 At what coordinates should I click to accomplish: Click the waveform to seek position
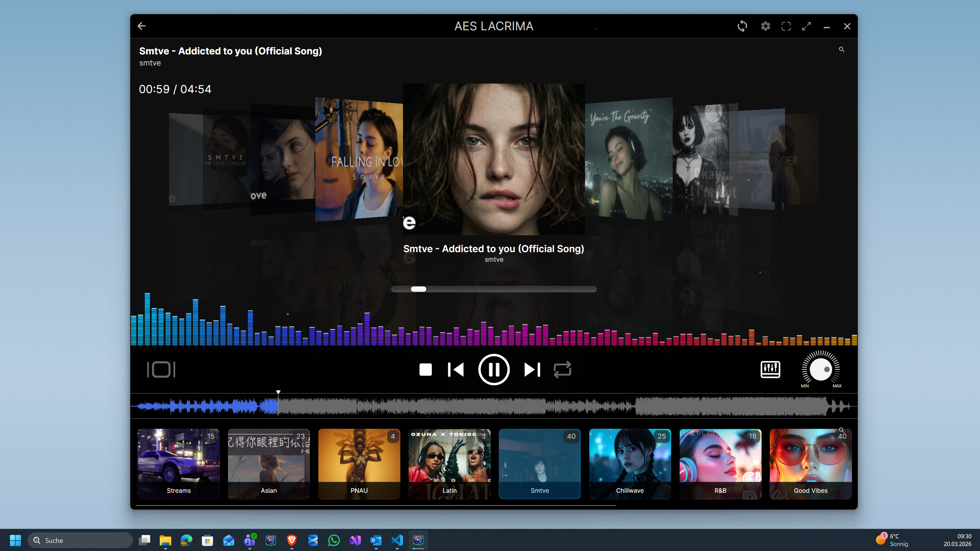click(494, 406)
